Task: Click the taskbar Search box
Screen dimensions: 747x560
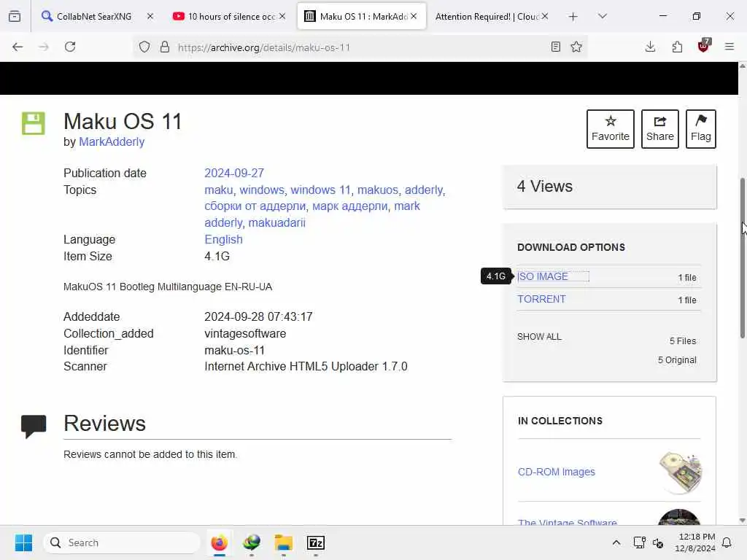Action: pos(122,542)
